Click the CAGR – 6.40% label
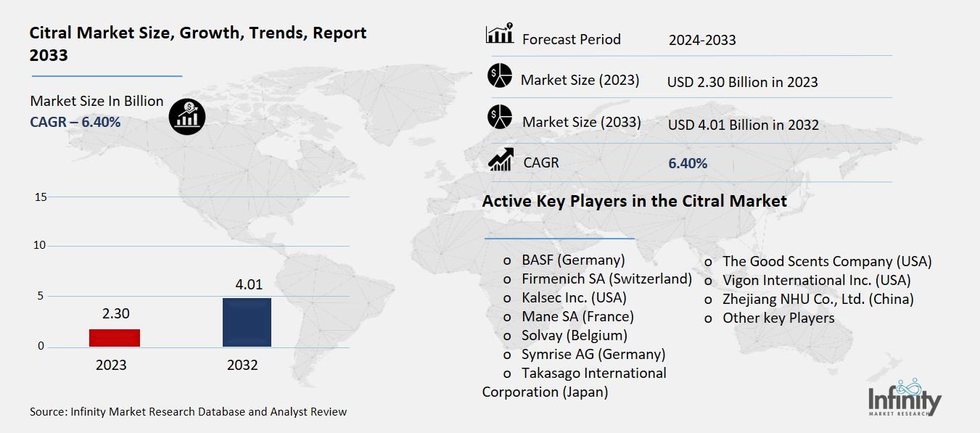 pyautogui.click(x=74, y=122)
